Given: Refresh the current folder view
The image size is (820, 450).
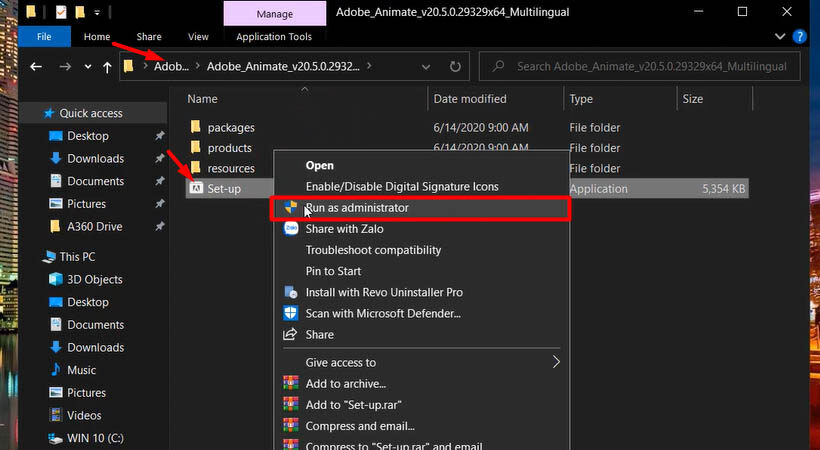Looking at the screenshot, I should click(x=455, y=67).
